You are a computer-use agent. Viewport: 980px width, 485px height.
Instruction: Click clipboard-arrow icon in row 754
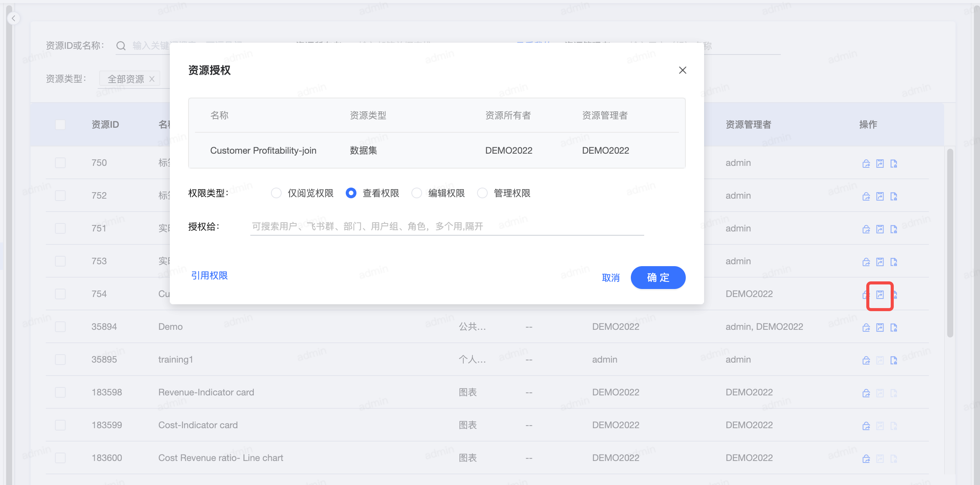880,295
